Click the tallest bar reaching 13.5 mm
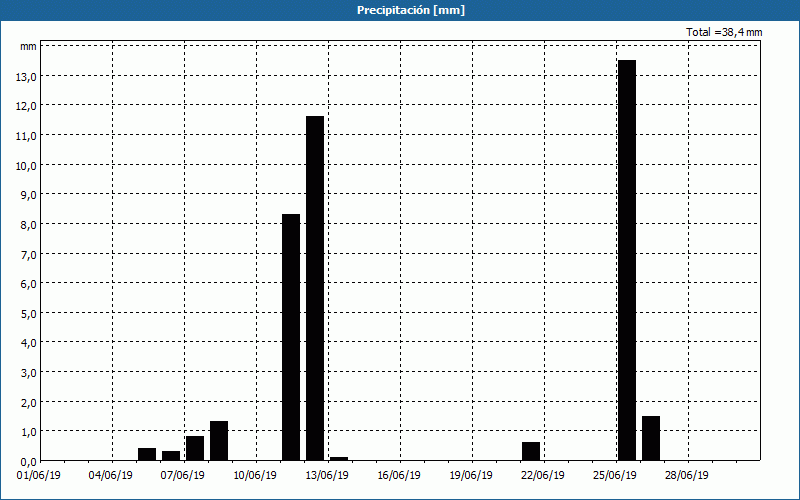Screen dimensions: 800x500 coord(627,260)
